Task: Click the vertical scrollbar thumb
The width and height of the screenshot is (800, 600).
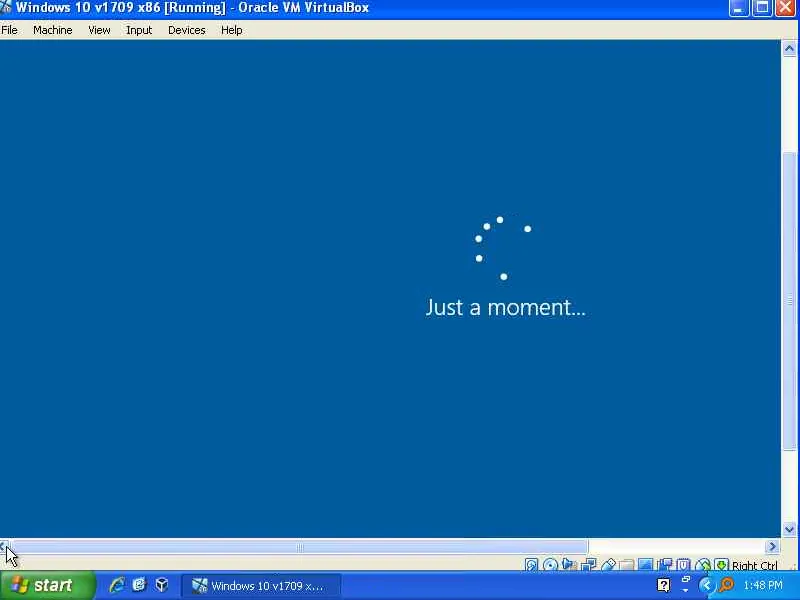Action: click(x=789, y=301)
